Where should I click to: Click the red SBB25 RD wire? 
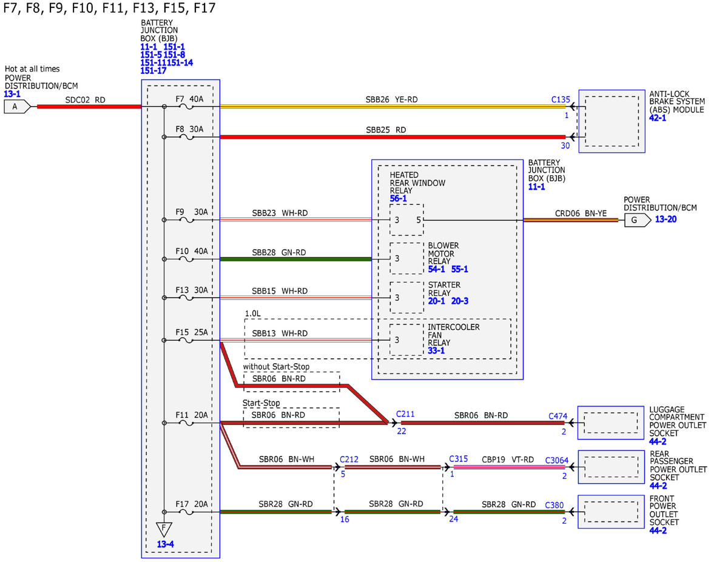pyautogui.click(x=393, y=137)
